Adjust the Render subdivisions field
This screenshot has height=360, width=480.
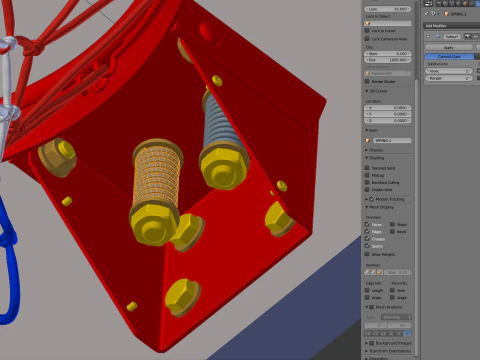[x=449, y=78]
